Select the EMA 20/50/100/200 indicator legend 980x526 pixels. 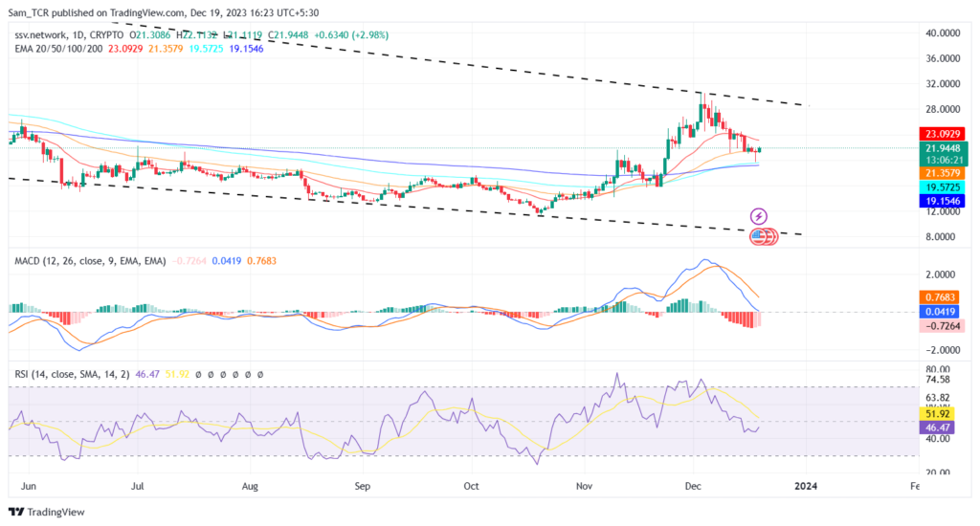[x=58, y=49]
